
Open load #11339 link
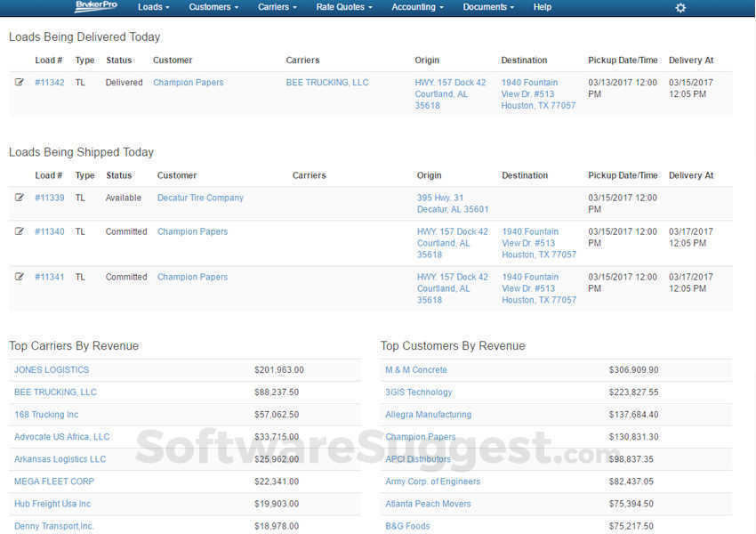(50, 198)
